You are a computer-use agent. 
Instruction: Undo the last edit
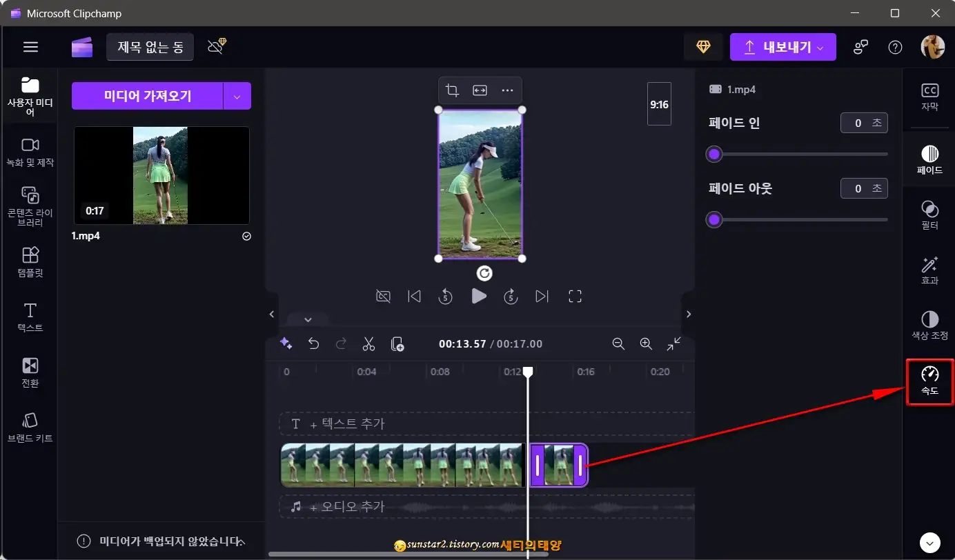pos(314,343)
